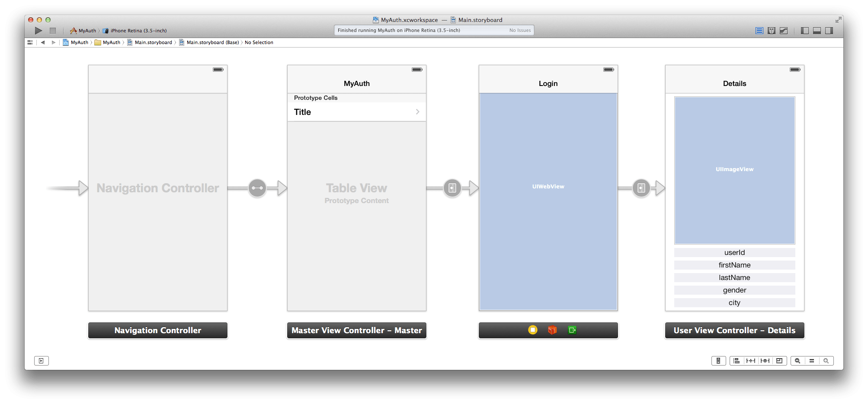The image size is (868, 404).
Task: Open the Pin constraints popover
Action: coord(751,360)
